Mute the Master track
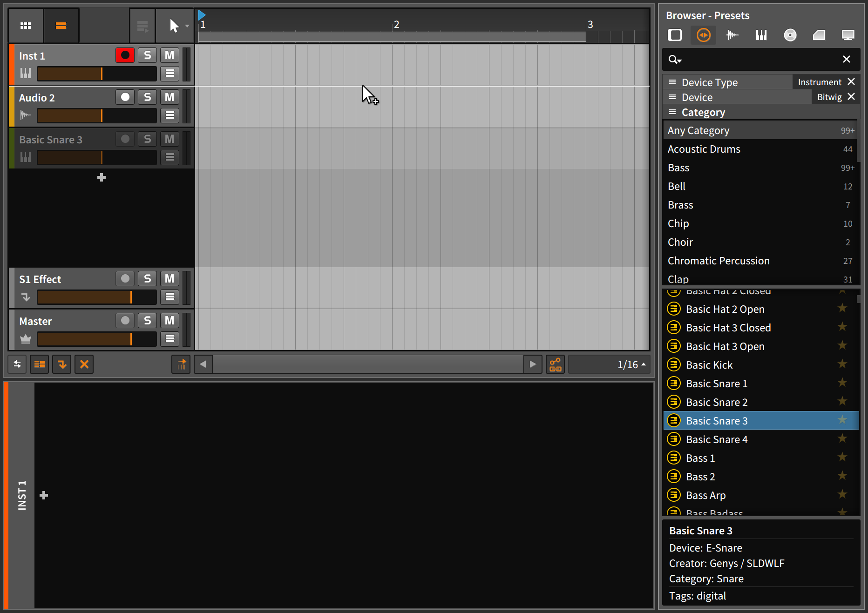Image resolution: width=868 pixels, height=613 pixels. pyautogui.click(x=170, y=321)
